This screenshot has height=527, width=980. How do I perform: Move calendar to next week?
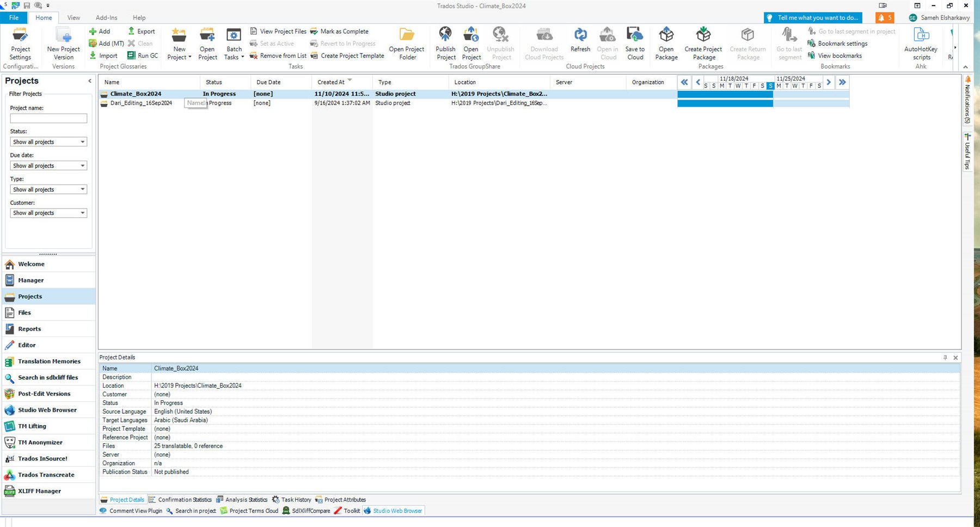pyautogui.click(x=829, y=82)
